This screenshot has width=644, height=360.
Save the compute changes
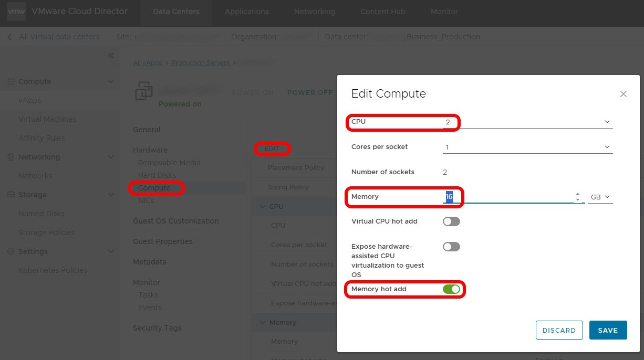608,330
